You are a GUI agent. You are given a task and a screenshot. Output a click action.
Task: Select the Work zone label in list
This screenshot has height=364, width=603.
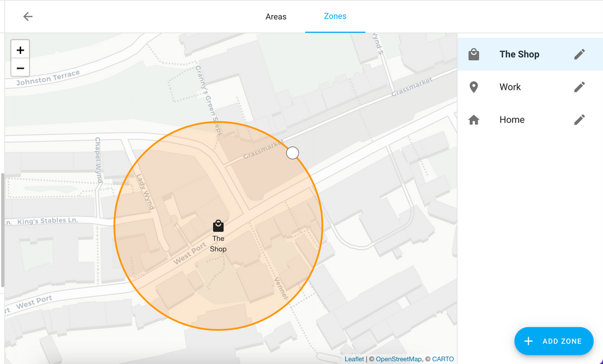click(x=510, y=87)
